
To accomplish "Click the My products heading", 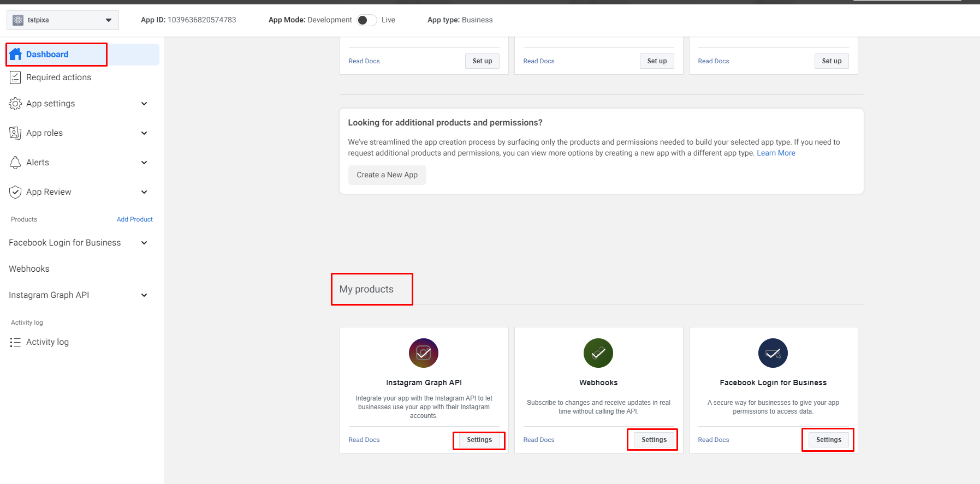I will pyautogui.click(x=366, y=289).
